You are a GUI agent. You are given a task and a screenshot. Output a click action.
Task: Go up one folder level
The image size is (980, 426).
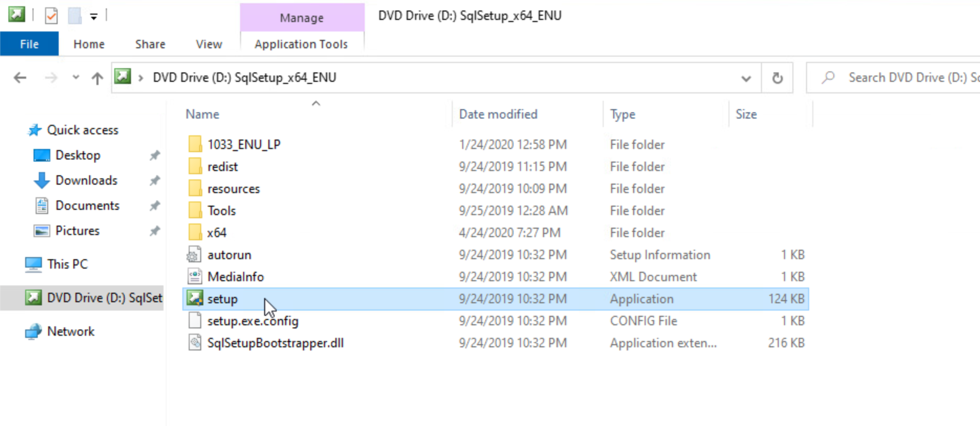pos(97,78)
